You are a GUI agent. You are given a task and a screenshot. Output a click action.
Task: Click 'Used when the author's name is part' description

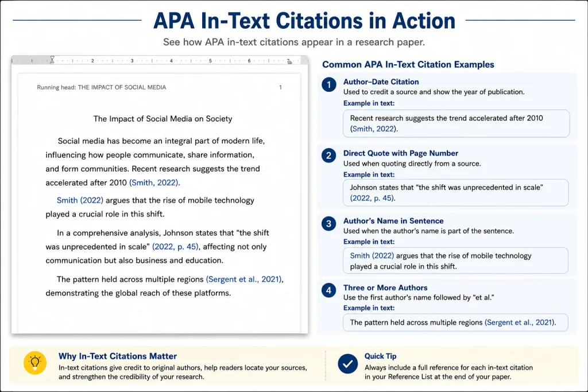428,231
